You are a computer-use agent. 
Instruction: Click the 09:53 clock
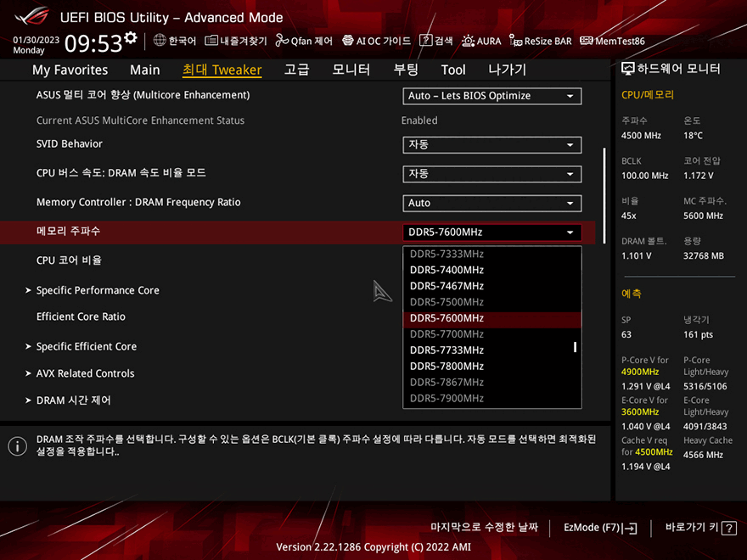tap(93, 44)
